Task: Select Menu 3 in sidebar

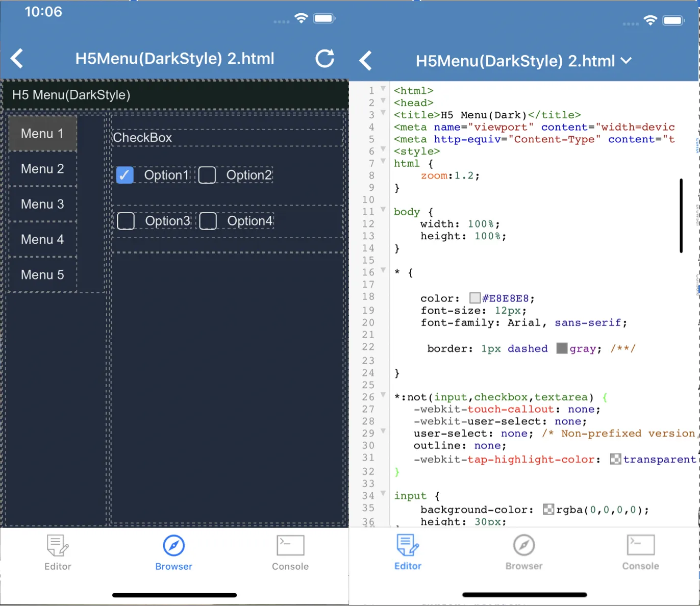Action: (x=42, y=204)
